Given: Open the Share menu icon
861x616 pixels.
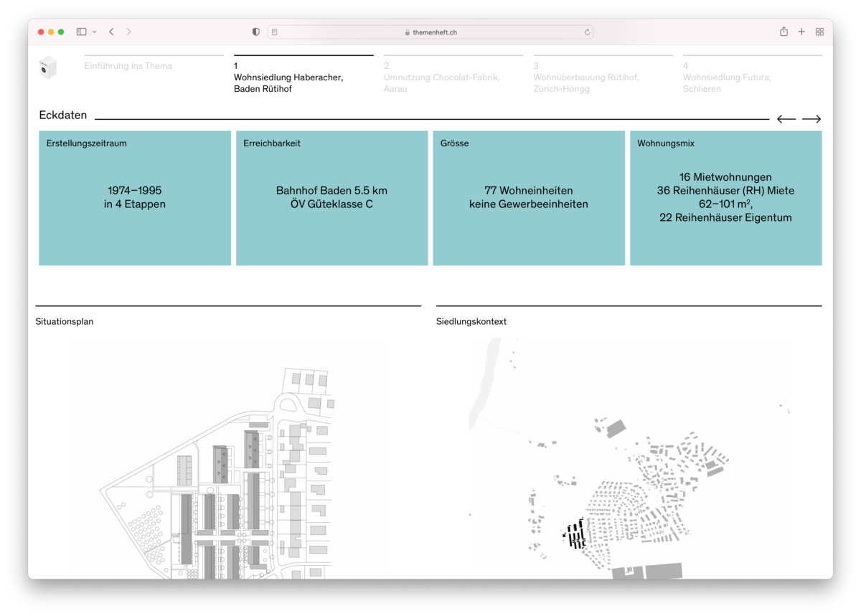Looking at the screenshot, I should click(784, 32).
